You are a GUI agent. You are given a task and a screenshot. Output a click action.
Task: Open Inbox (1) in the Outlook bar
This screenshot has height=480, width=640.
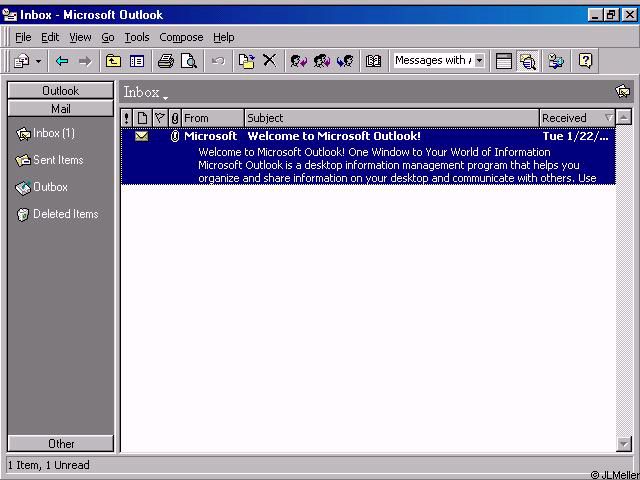pos(45,133)
